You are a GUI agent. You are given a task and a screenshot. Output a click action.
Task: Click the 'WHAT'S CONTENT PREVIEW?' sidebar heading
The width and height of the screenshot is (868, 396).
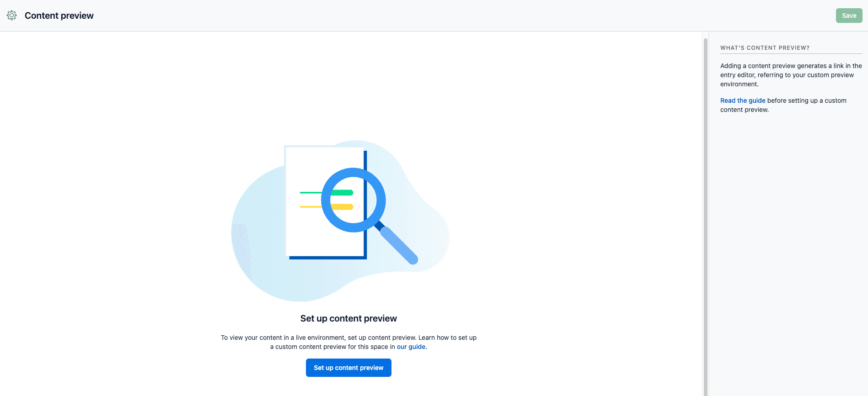point(765,48)
